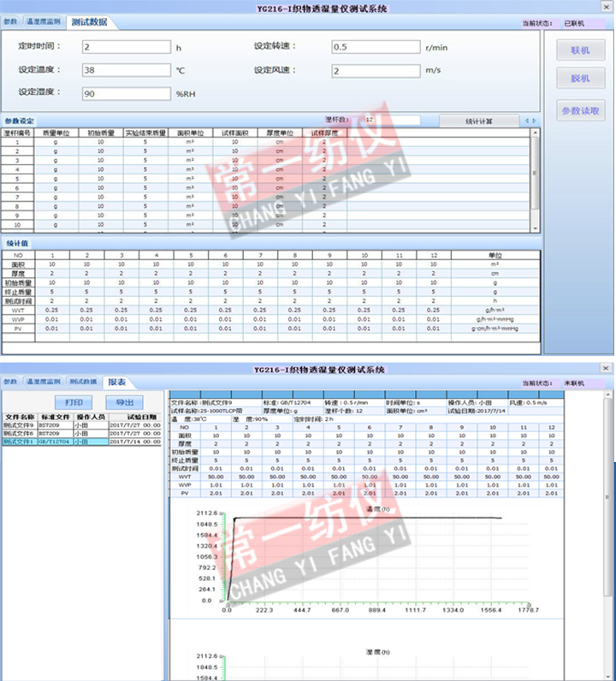The image size is (616, 681).
Task: Open 温湿度监测 tab in the connected window
Action: pos(43,21)
